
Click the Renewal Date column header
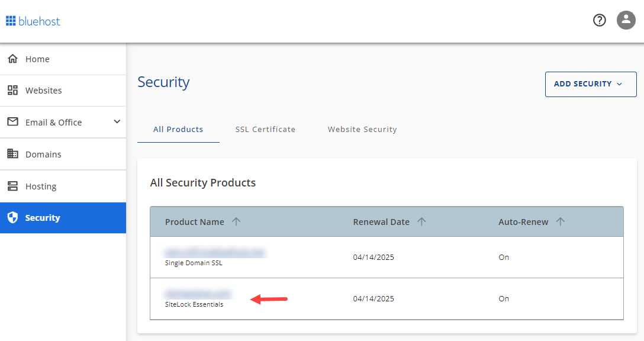(x=381, y=222)
